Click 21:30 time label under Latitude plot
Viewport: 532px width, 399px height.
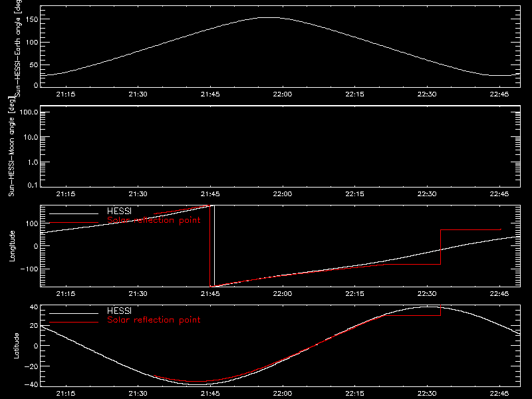pos(138,394)
